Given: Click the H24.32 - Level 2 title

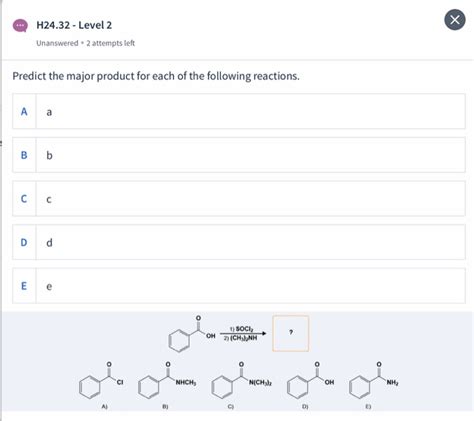Looking at the screenshot, I should click(x=74, y=25).
